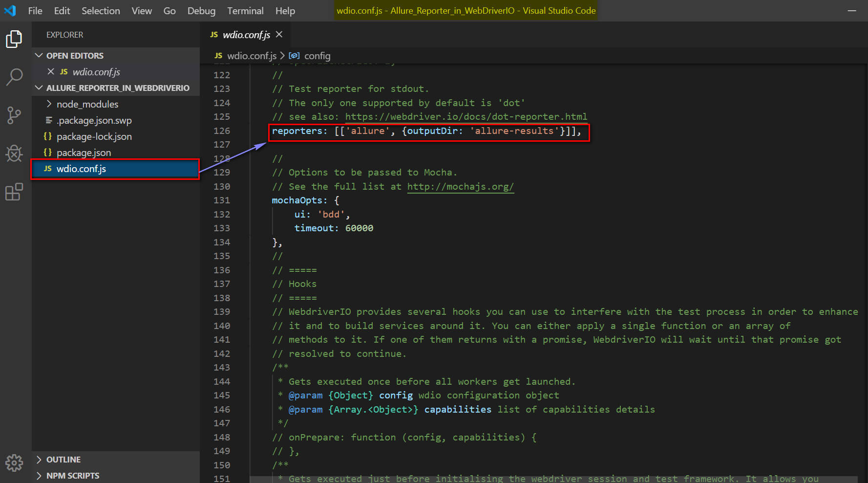Open the Source Control view

14,115
